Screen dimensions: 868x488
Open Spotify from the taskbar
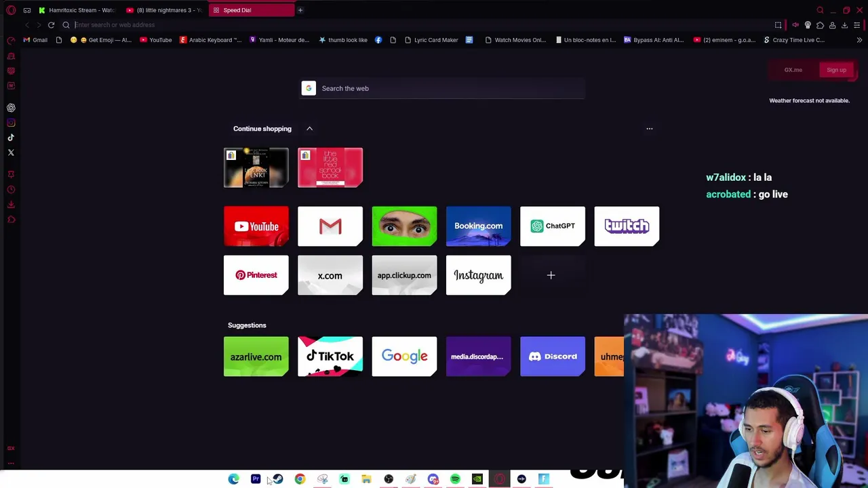coord(455,479)
